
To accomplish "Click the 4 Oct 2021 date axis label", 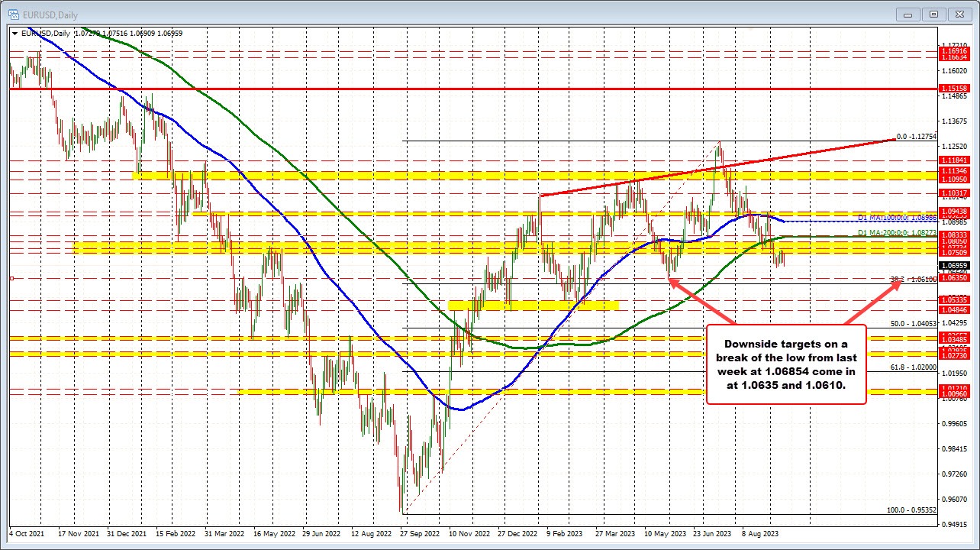I will [27, 534].
